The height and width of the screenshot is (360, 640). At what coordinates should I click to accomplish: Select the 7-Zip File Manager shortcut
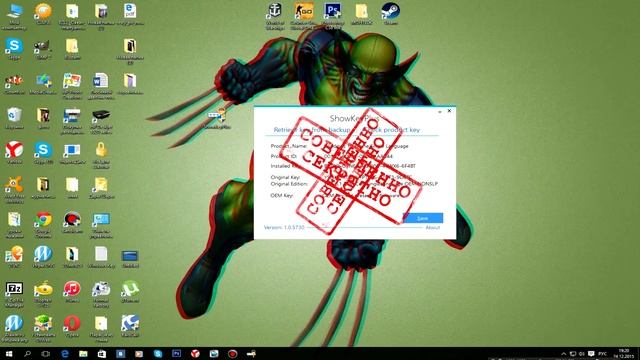pyautogui.click(x=14, y=294)
